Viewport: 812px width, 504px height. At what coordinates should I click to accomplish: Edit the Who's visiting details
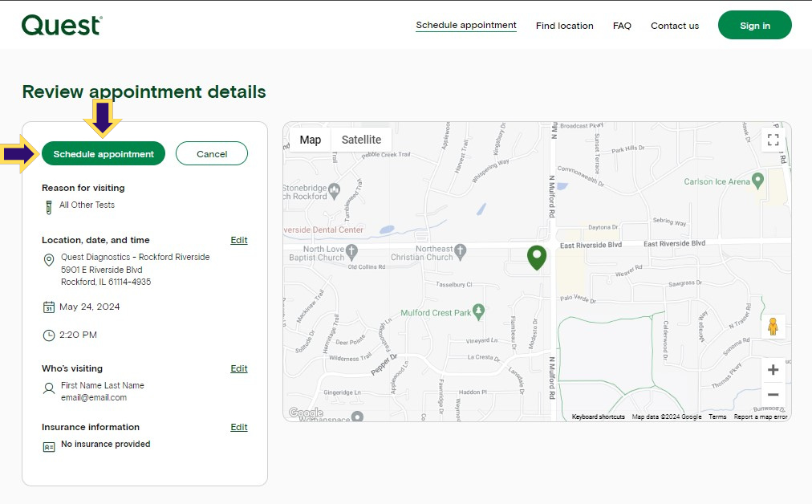239,369
